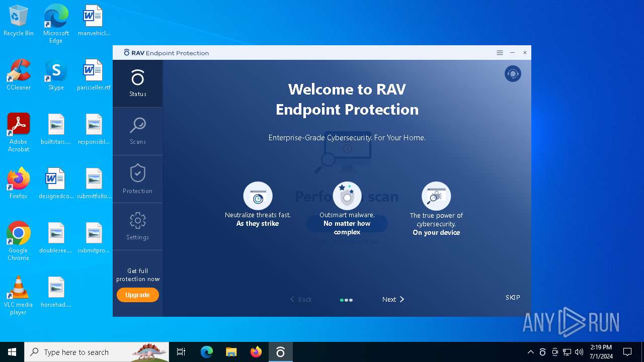Select the Adobe Acrobat desktop shortcut
The image size is (644, 362).
coord(19,132)
